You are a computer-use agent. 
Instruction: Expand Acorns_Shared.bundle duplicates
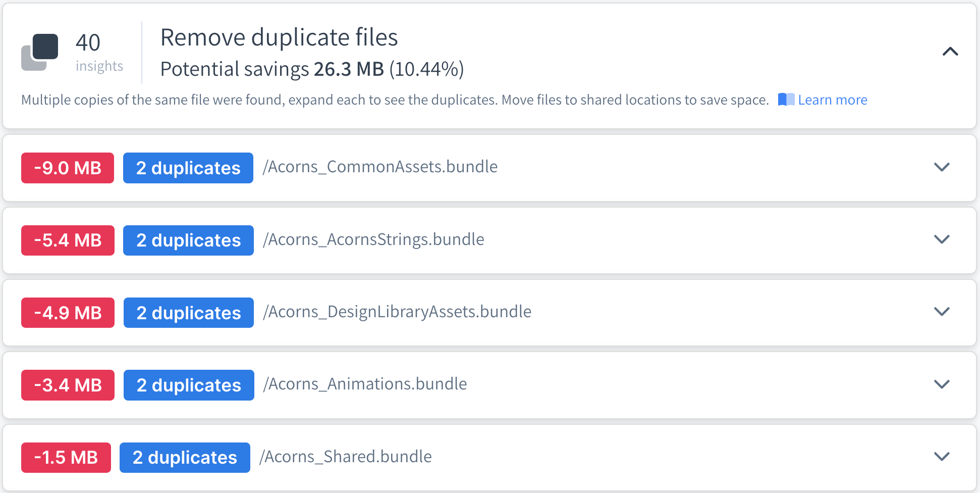[942, 457]
